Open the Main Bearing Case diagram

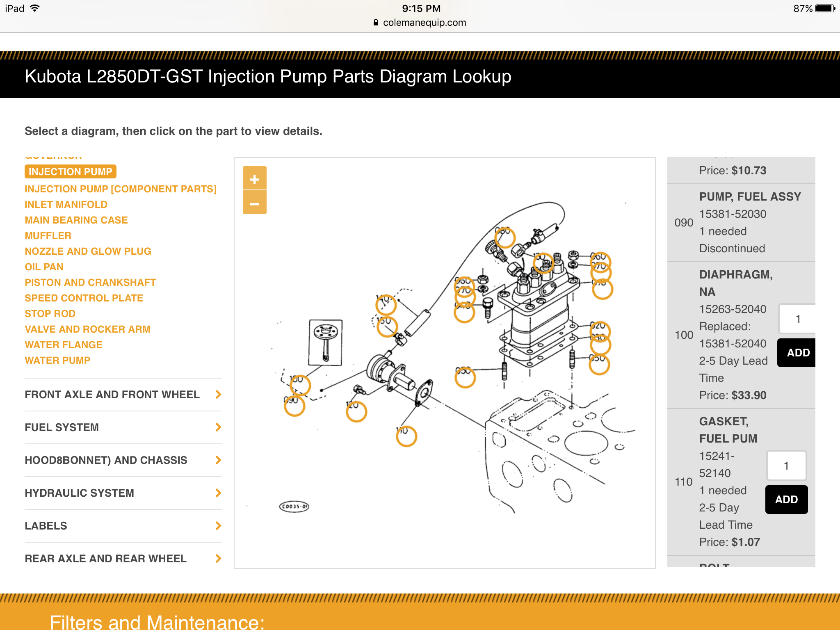point(76,220)
